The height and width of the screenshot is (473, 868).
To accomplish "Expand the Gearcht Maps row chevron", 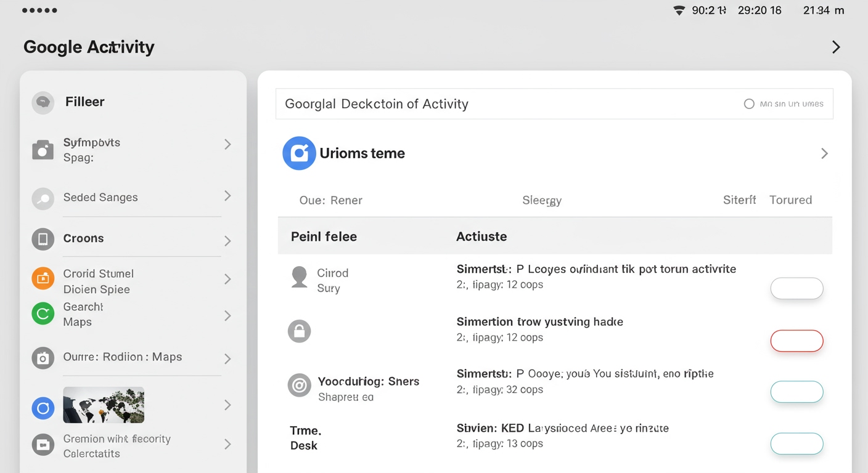I will click(227, 316).
